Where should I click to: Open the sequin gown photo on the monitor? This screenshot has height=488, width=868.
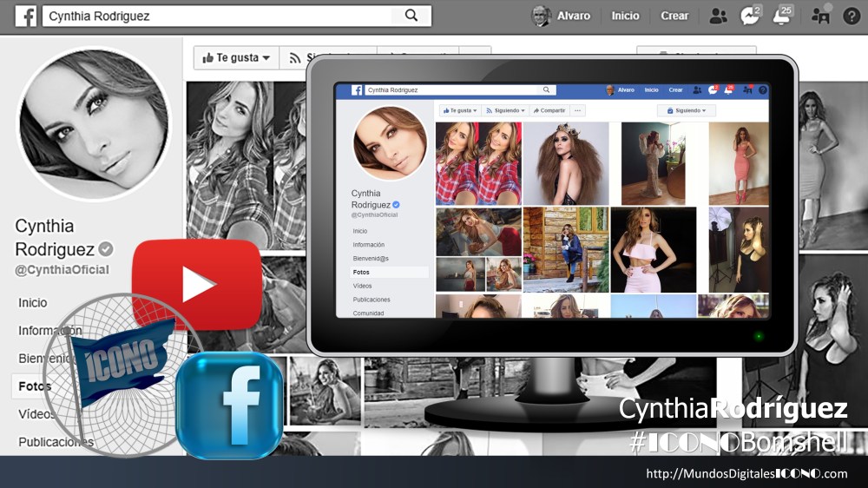(x=654, y=163)
